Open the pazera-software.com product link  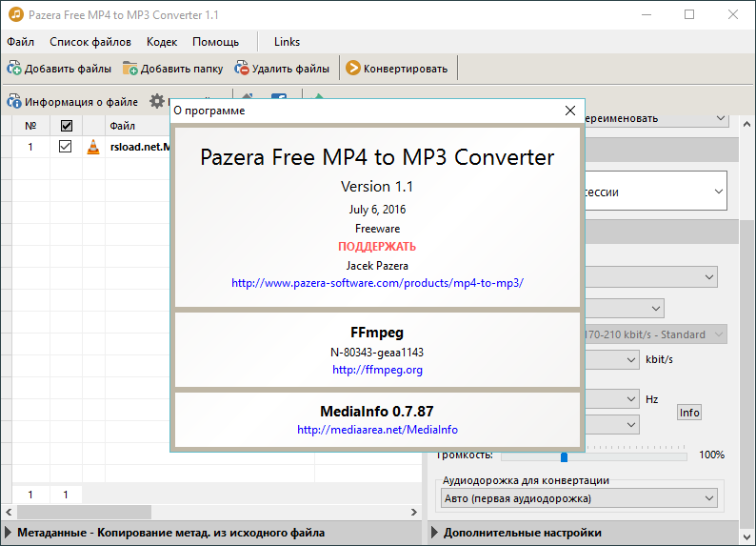click(x=377, y=283)
